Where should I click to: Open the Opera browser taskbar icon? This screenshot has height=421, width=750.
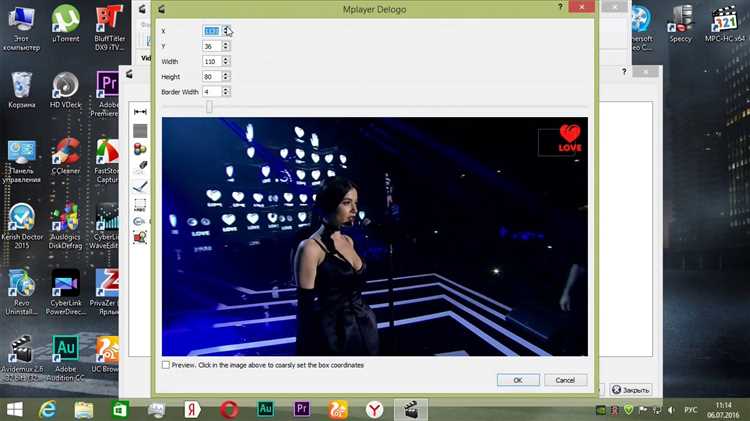point(229,409)
